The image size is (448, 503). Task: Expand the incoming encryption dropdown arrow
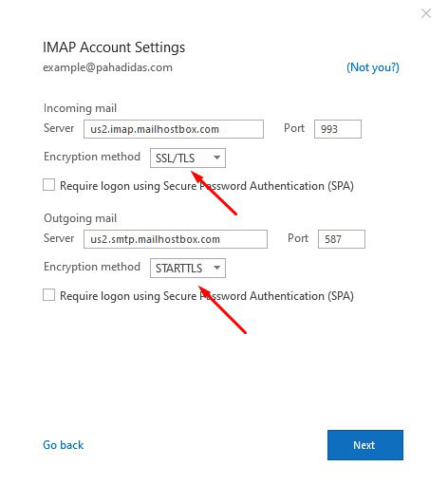(x=217, y=158)
